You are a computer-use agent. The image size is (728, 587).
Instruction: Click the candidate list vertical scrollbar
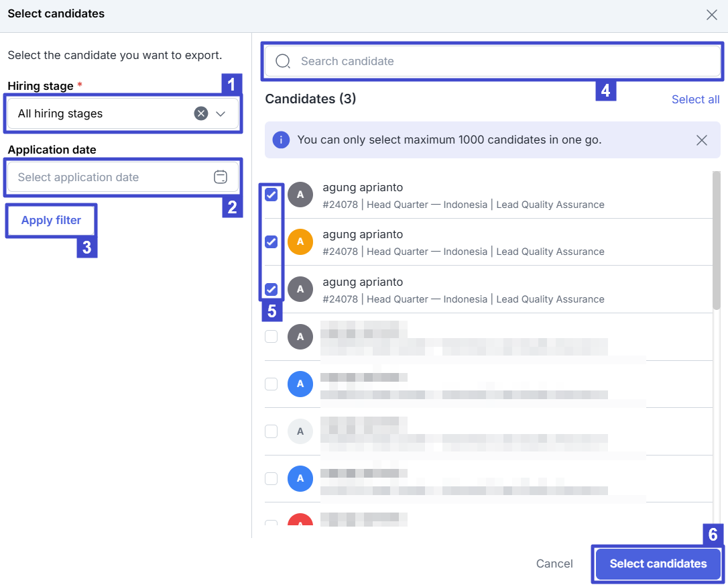click(716, 242)
